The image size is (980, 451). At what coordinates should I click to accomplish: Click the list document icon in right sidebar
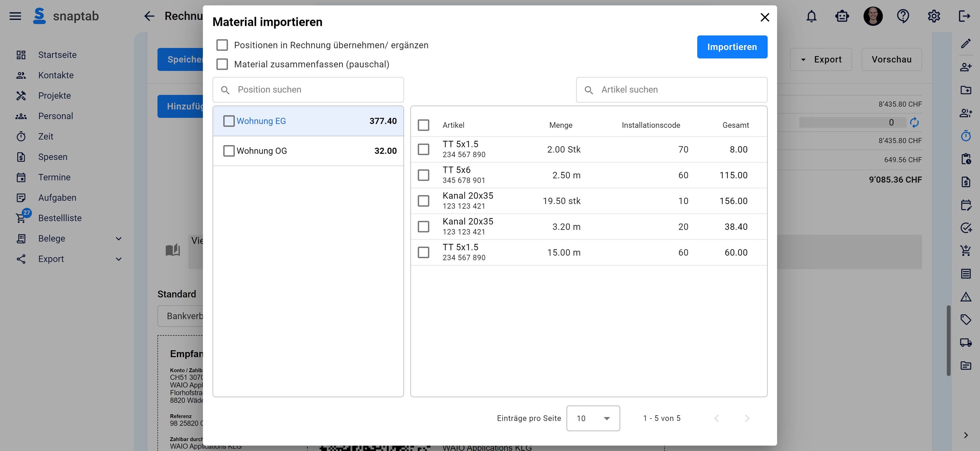coord(966,273)
